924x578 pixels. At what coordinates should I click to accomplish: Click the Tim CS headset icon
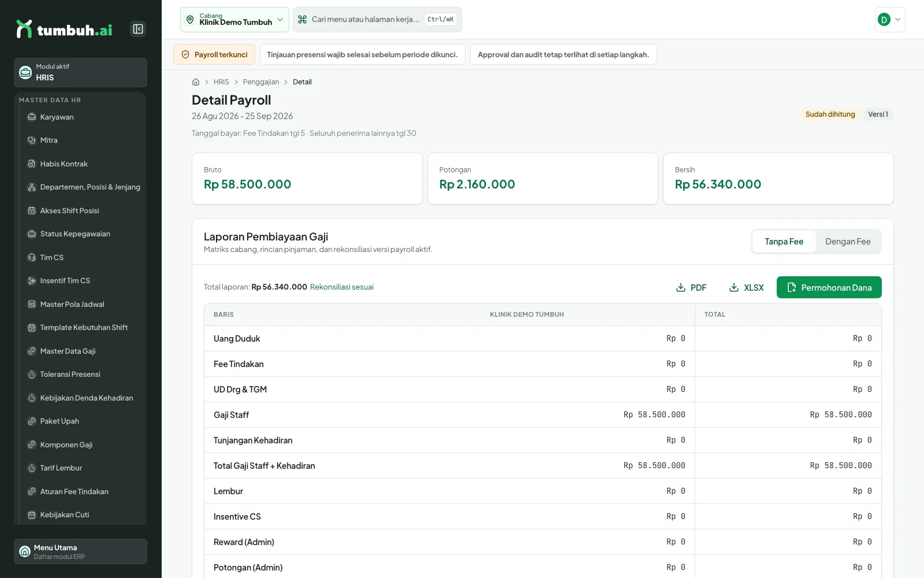click(x=32, y=257)
